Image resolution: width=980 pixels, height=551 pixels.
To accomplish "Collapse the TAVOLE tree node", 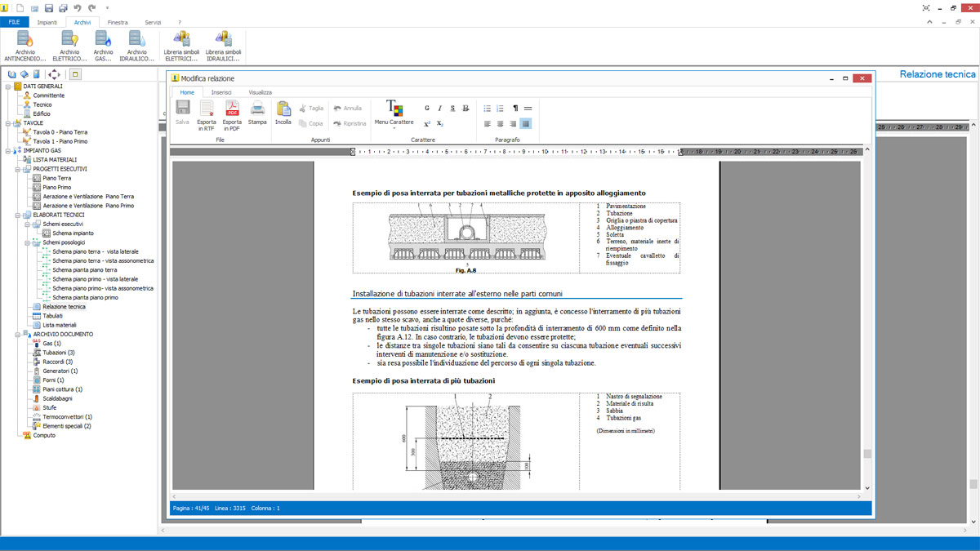I will tap(8, 123).
